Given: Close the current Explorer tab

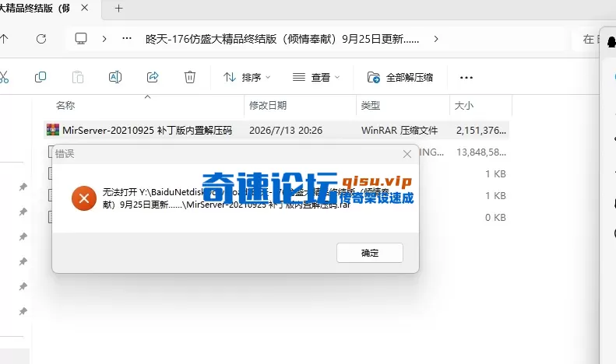Looking at the screenshot, I should click(x=84, y=8).
